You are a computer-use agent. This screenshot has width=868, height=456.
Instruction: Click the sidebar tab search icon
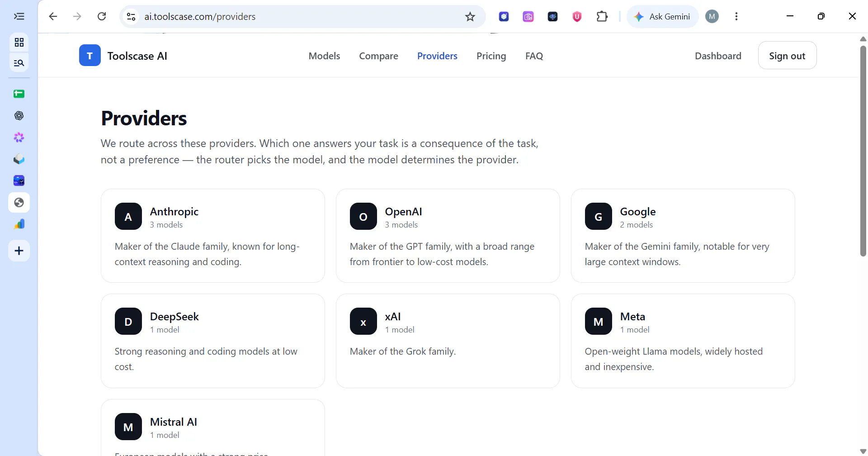coord(19,63)
